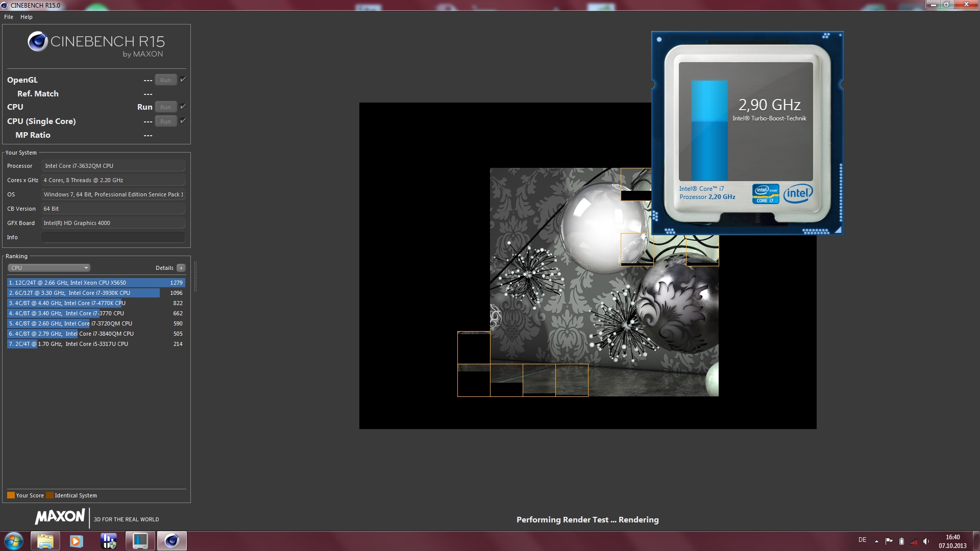Expand the ranking Details arrow

click(x=181, y=268)
